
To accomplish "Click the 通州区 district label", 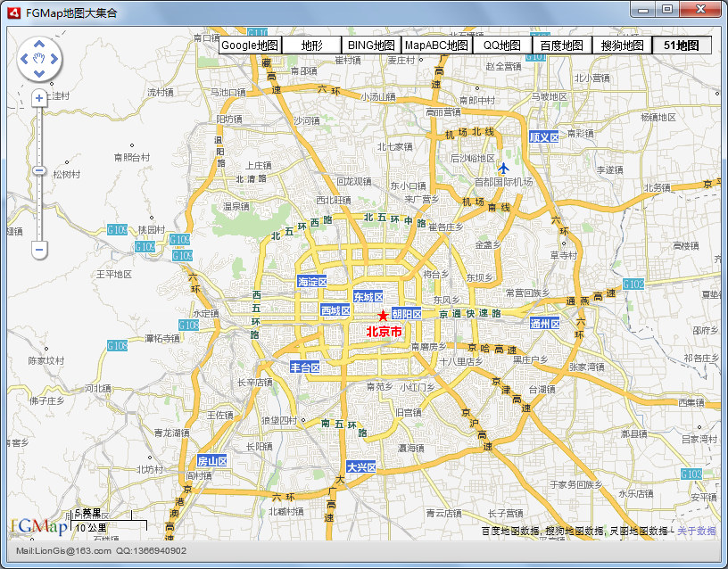I will tap(544, 324).
